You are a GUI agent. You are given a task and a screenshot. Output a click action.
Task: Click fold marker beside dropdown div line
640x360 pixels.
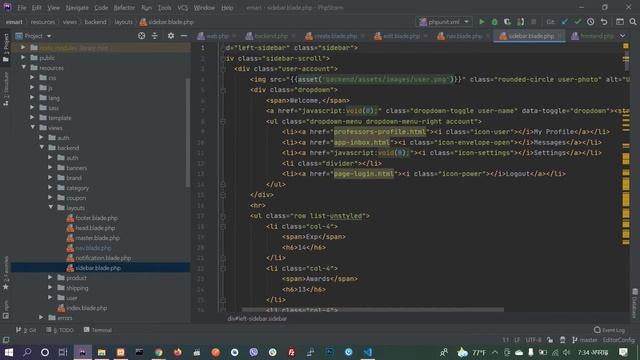(x=223, y=90)
